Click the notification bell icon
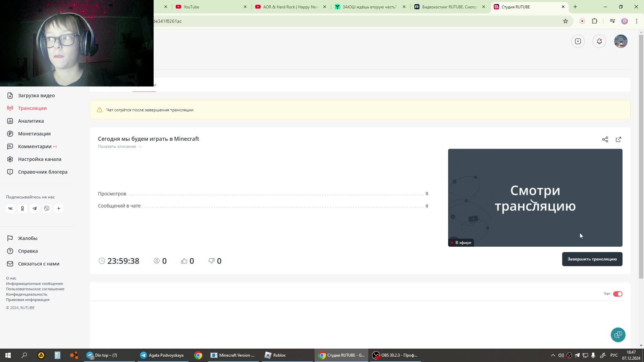Viewport: 644px width, 362px height. (x=600, y=41)
